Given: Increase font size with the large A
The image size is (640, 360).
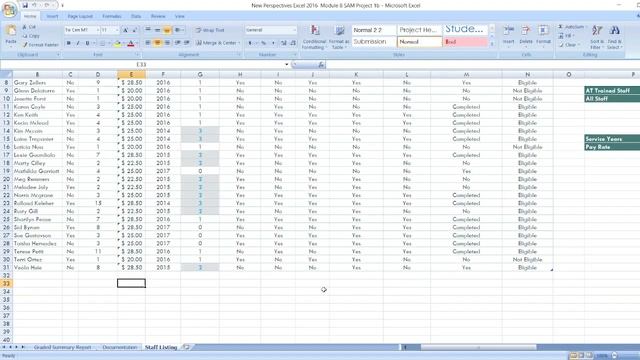Looking at the screenshot, I should (x=125, y=30).
